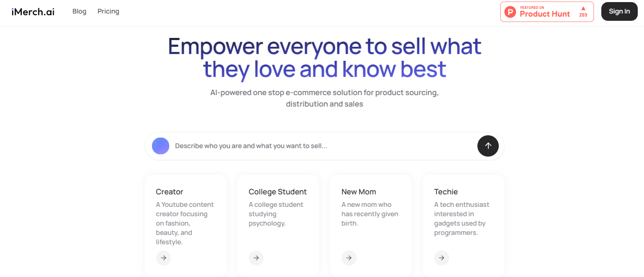
Task: Click the iMerch.ai logo
Action: (x=33, y=11)
